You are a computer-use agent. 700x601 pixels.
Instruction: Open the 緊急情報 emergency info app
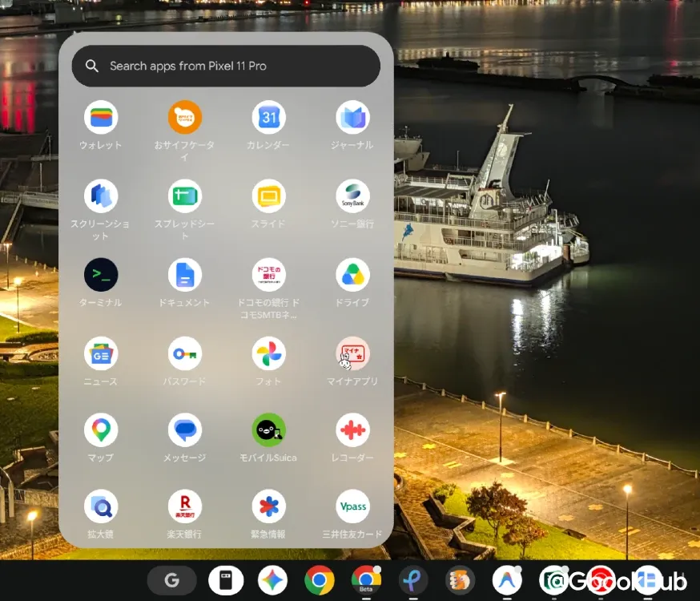pyautogui.click(x=269, y=506)
